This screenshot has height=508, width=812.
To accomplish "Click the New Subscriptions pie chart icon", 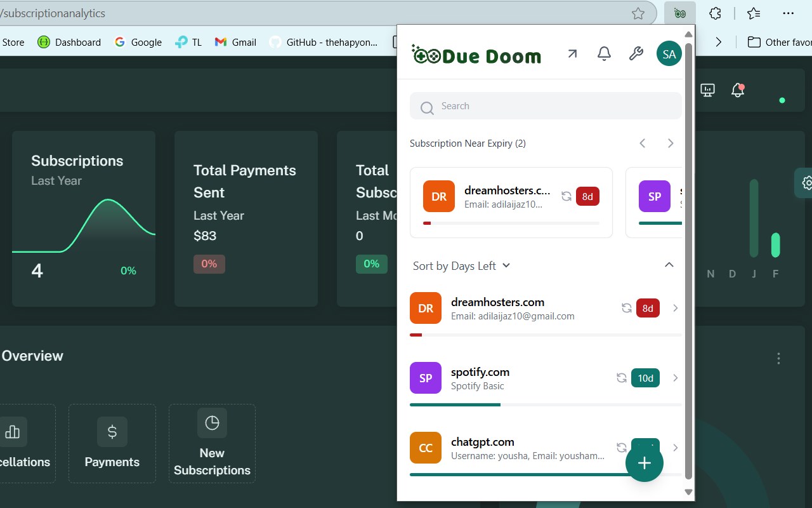I will point(212,423).
